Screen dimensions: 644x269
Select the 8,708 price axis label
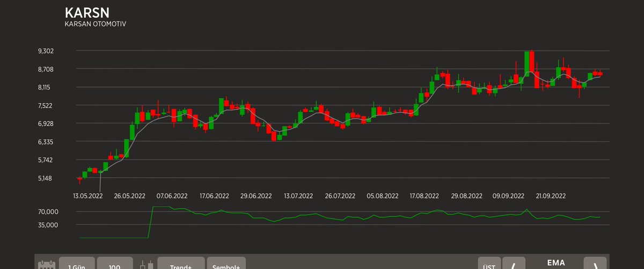46,69
